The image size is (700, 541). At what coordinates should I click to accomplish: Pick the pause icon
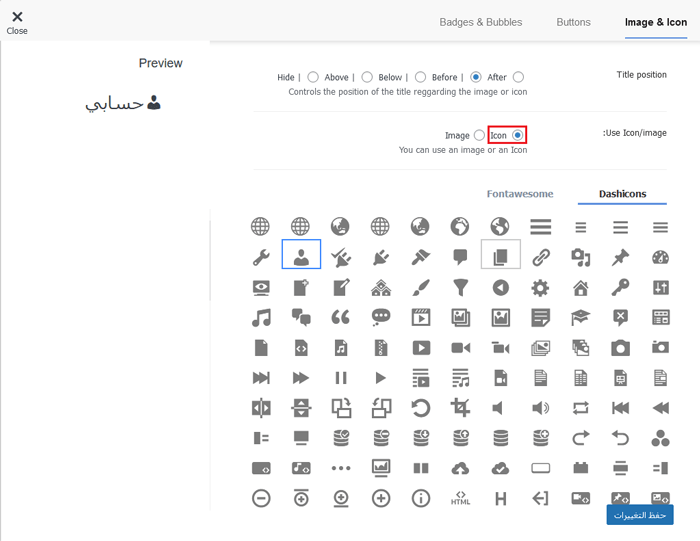(341, 378)
